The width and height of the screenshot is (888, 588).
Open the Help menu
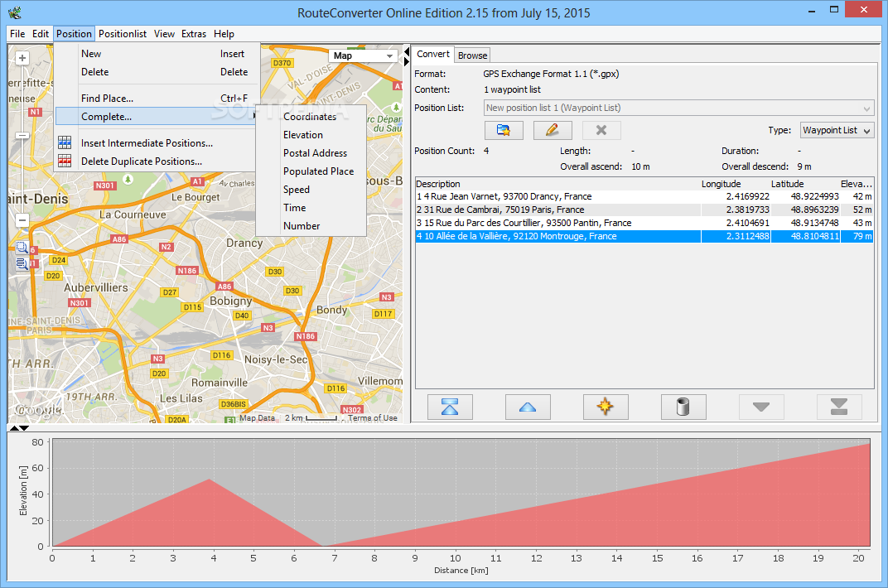pyautogui.click(x=224, y=34)
